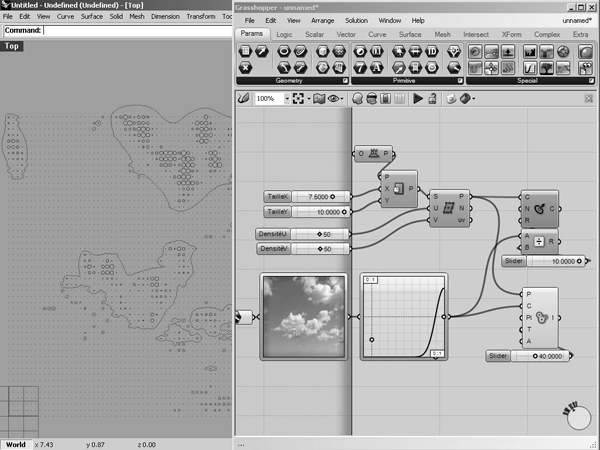Add the Gradient histogram special icon
This screenshot has width=600, height=450.
pos(530,52)
